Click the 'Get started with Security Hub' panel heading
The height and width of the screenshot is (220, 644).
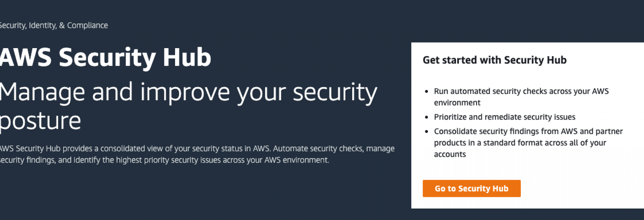coord(495,60)
